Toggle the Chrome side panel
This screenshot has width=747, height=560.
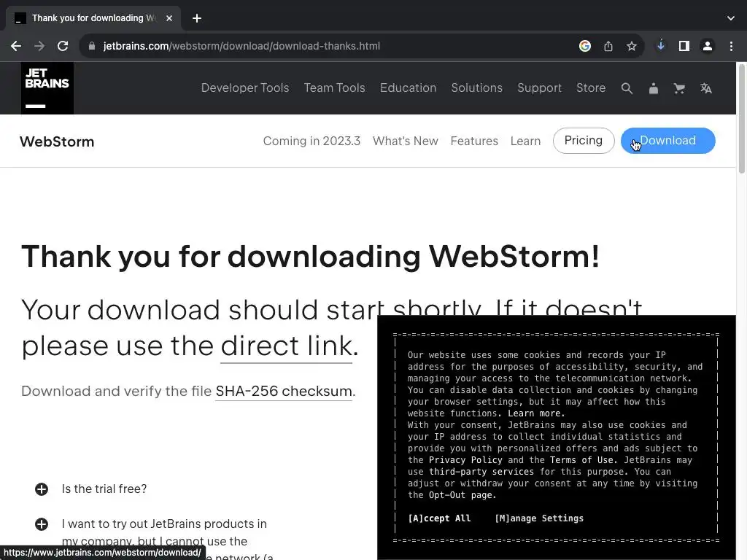[x=684, y=46]
